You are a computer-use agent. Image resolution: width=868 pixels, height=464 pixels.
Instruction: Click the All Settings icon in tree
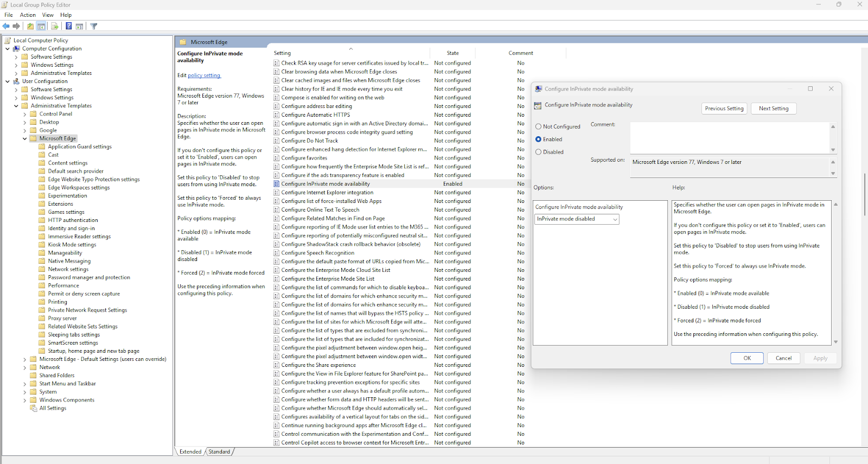[x=34, y=408]
